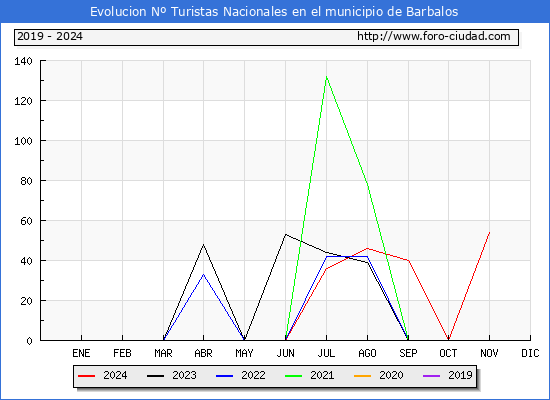Click the green 2021 peak point in July

pos(327,76)
